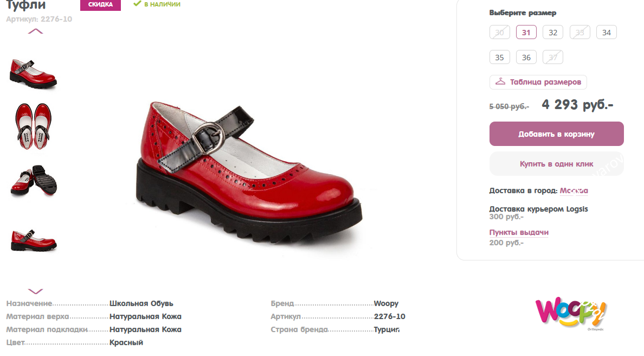Image resolution: width=644 pixels, height=356 pixels.
Task: Click the СКИДКА discount badge
Action: [100, 4]
